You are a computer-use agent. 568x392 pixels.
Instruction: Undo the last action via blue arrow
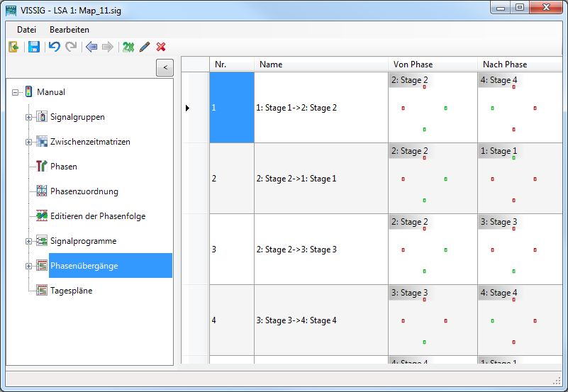[x=54, y=47]
